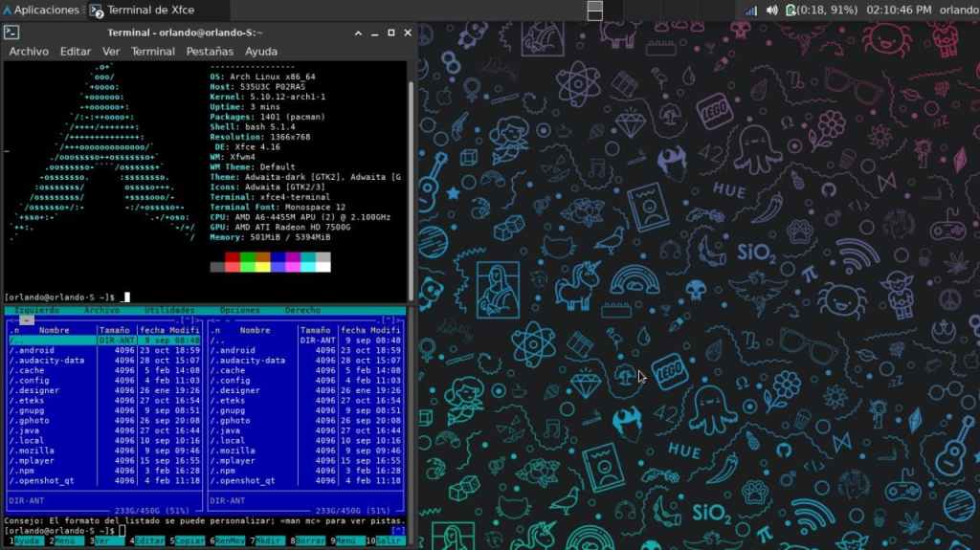The height and width of the screenshot is (550, 980).
Task: Click the terminal window menu icon in titlebar
Action: tap(11, 33)
